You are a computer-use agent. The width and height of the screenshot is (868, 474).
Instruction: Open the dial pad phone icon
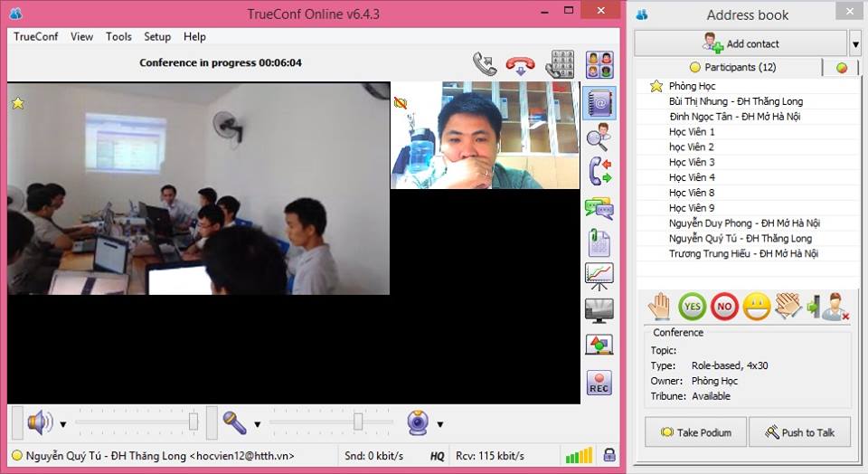(560, 64)
